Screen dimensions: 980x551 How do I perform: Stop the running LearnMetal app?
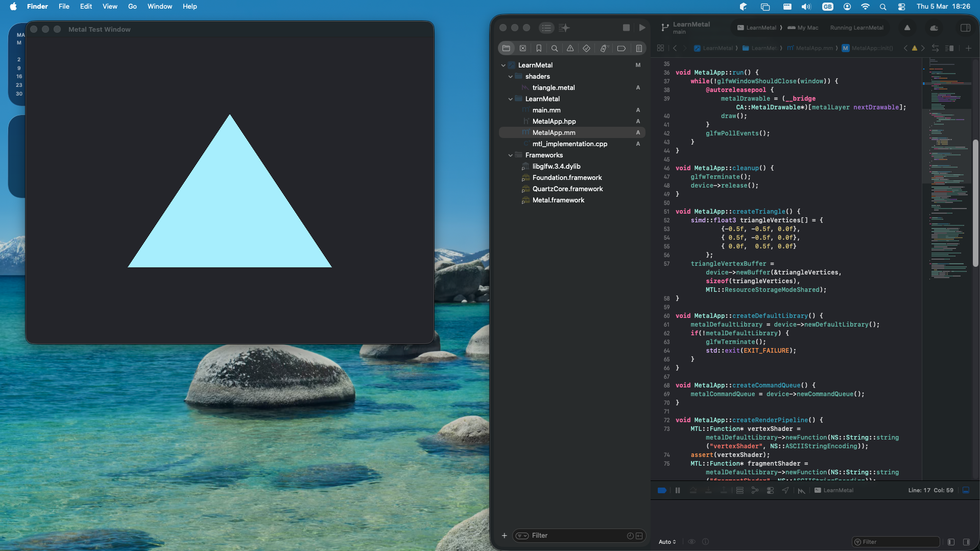(626, 28)
